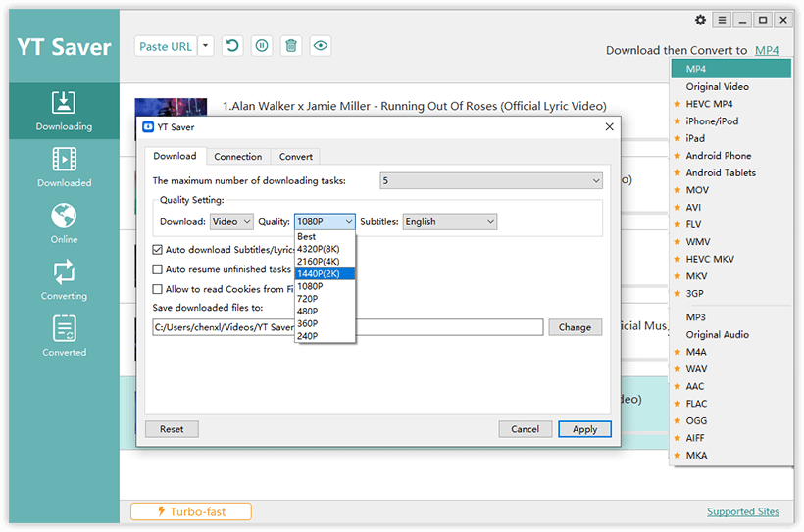Select Android Phone format
The height and width of the screenshot is (532, 804).
point(731,156)
